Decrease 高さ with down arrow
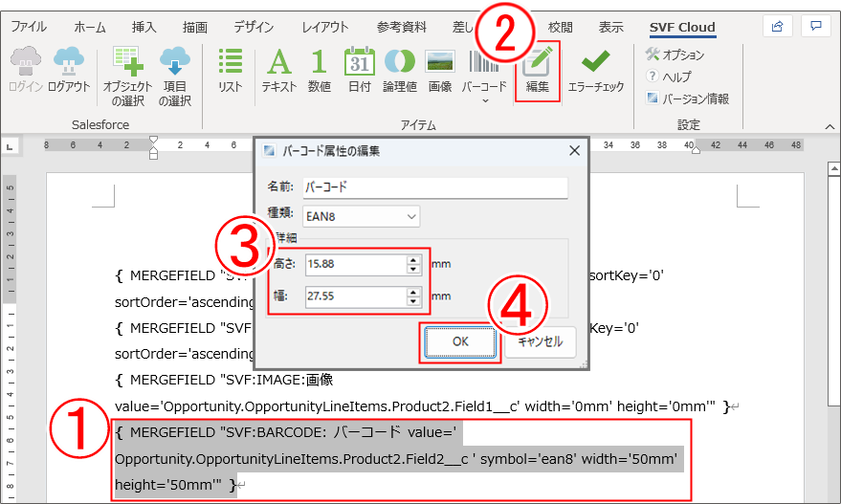Screen dimensions: 841x504 coord(413,269)
